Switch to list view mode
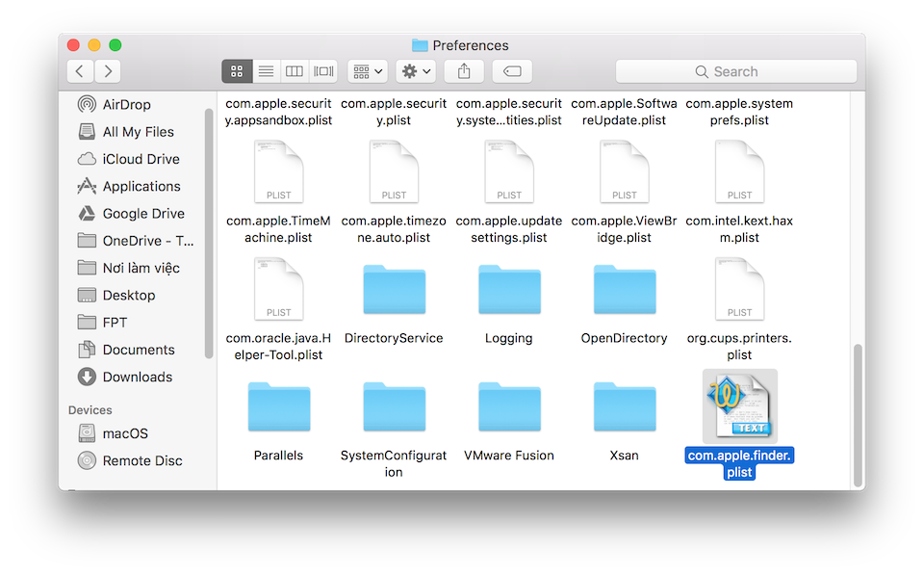The width and height of the screenshot is (924, 574). pos(266,70)
